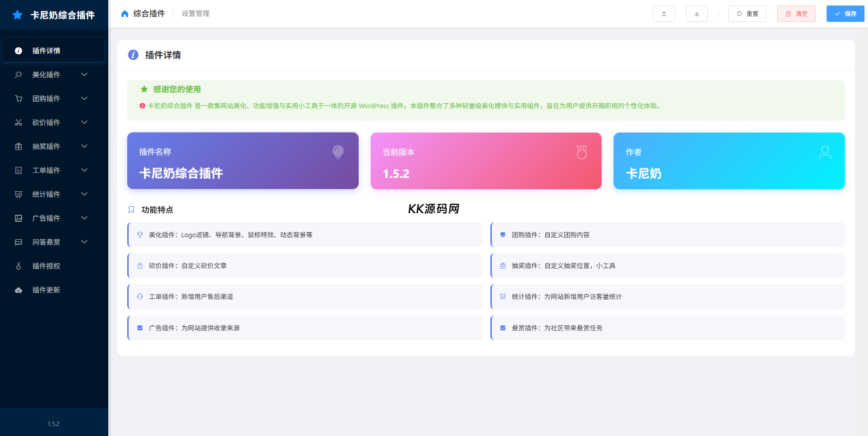Click '广告插件: 为网站提供收录来源' feature row
Viewport: 868px width, 436px height.
tap(305, 328)
